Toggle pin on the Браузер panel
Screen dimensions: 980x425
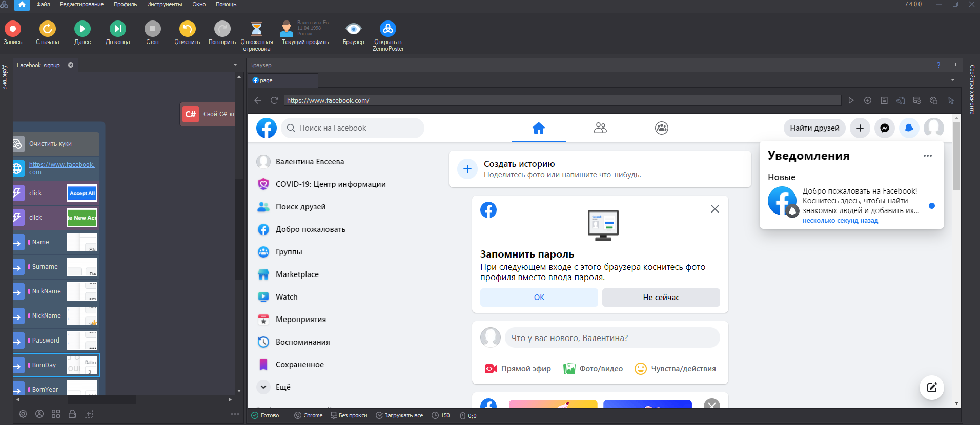click(x=955, y=65)
